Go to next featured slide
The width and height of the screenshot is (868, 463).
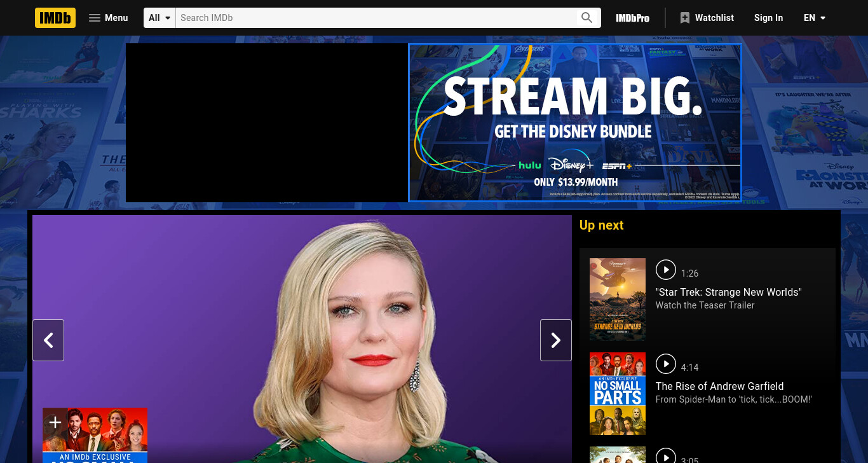tap(556, 340)
